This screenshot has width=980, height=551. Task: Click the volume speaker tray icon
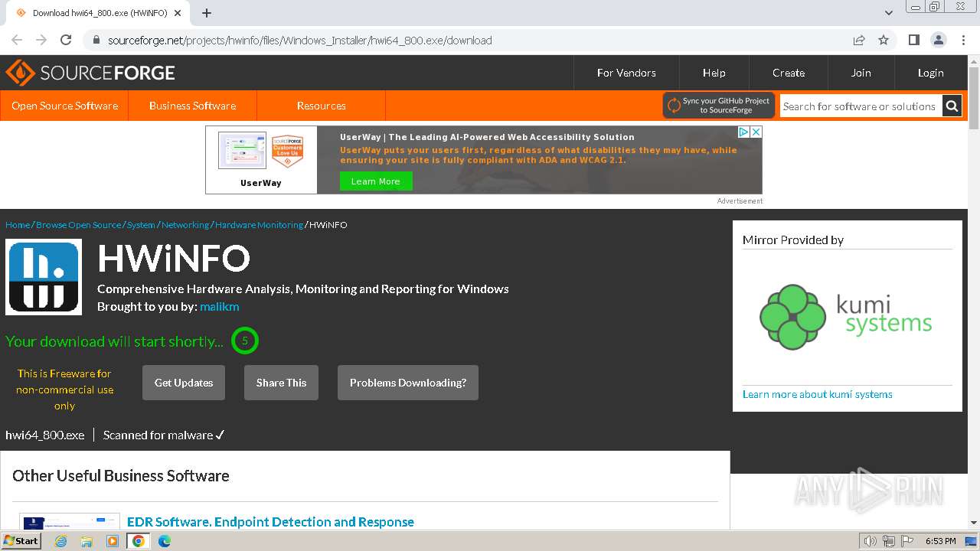[x=870, y=541]
